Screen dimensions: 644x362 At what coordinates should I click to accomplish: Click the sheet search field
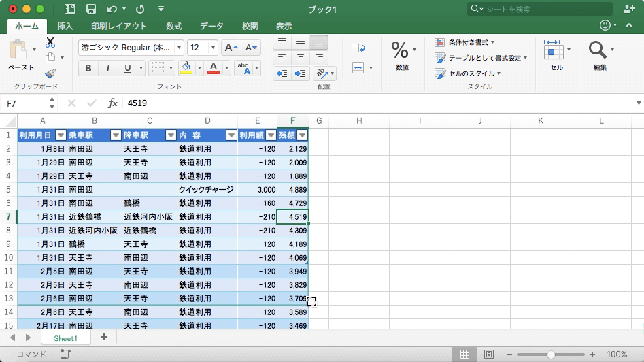540,9
